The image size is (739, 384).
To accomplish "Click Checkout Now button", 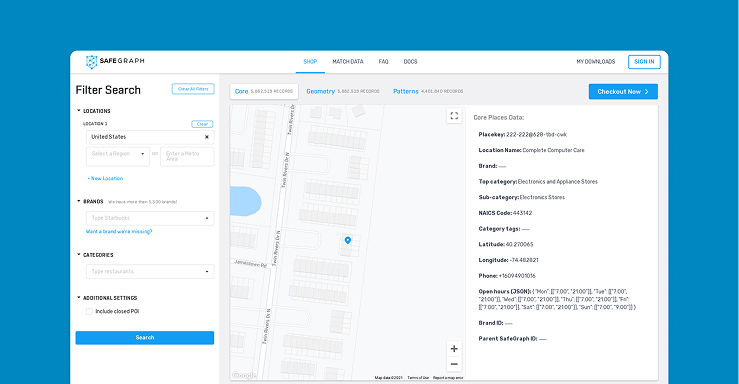I will pos(623,91).
